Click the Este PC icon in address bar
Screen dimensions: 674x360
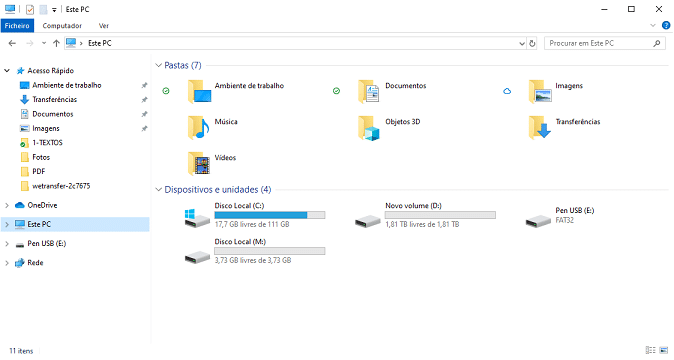[71, 43]
